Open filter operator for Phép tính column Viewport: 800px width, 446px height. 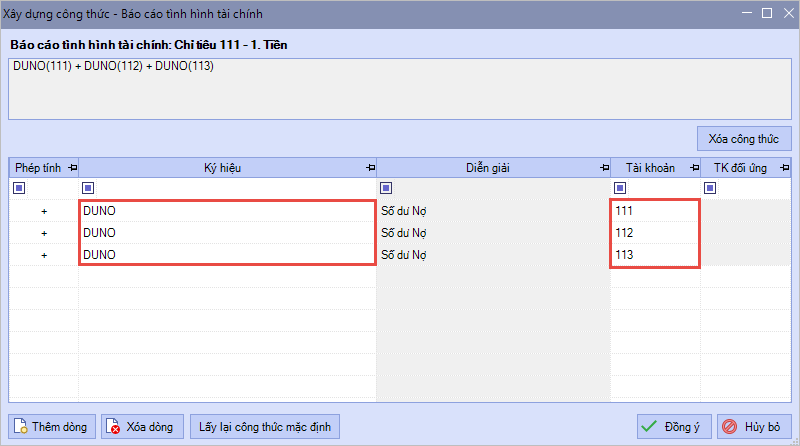18,188
